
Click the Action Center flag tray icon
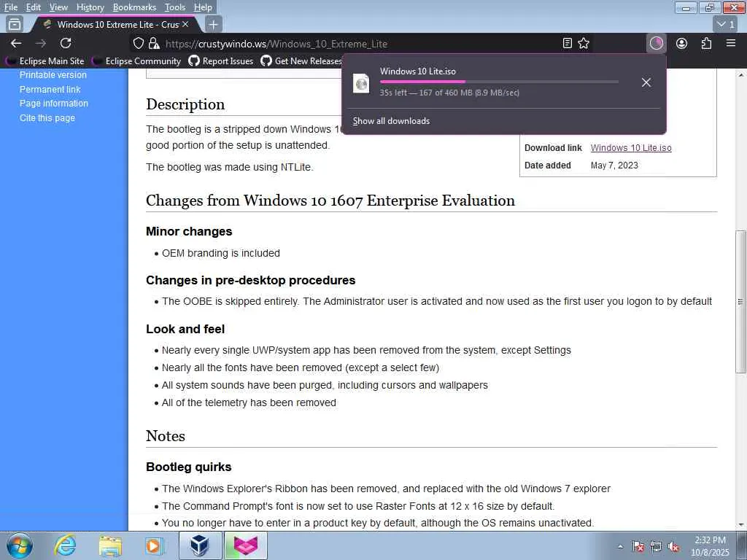(638, 546)
